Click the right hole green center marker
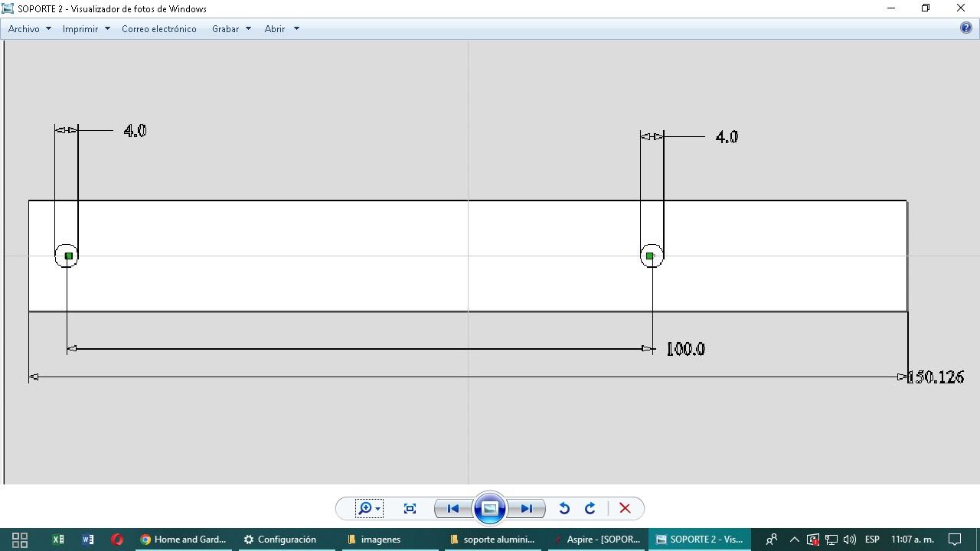Screen dimensions: 980x551 click(x=649, y=256)
